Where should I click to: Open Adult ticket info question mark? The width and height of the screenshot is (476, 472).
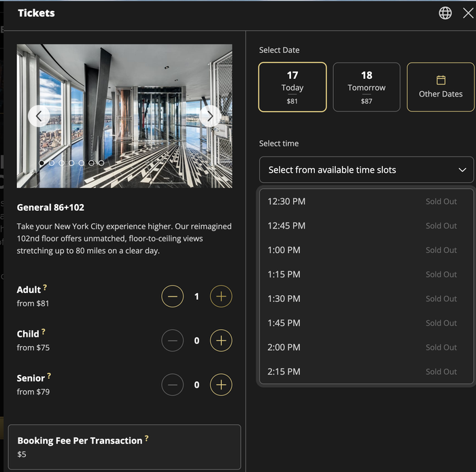(45, 287)
